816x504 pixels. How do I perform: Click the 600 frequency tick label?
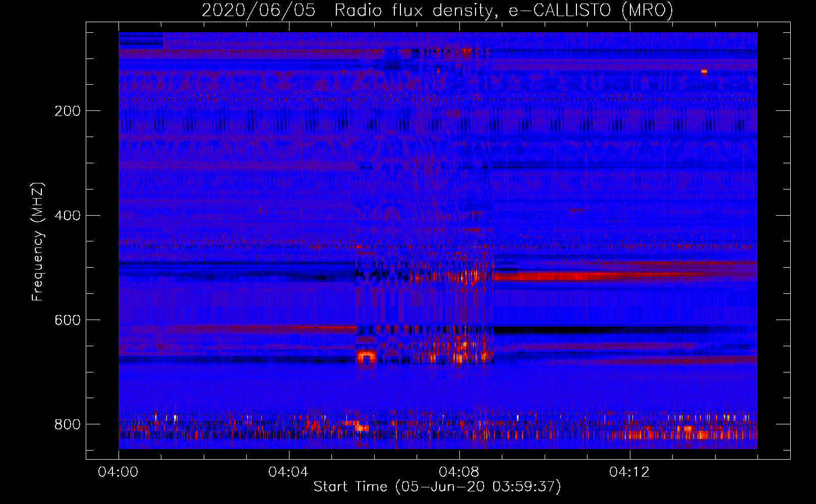coord(68,321)
